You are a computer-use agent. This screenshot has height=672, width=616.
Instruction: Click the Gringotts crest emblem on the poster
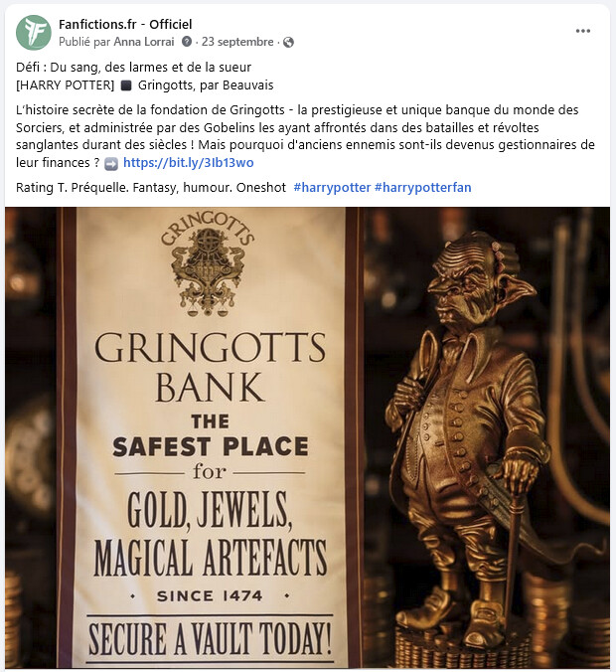tap(209, 263)
